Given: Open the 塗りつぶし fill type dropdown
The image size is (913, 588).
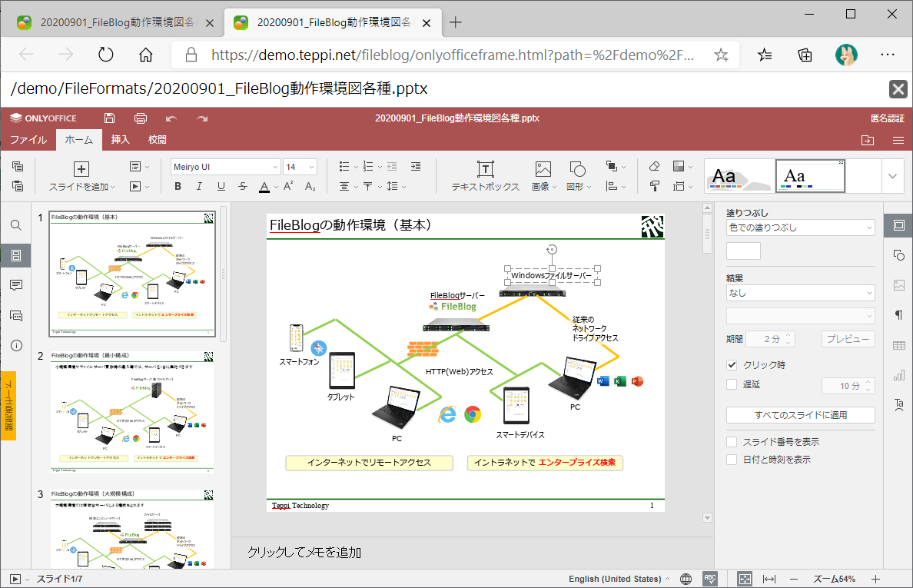Looking at the screenshot, I should tap(801, 228).
